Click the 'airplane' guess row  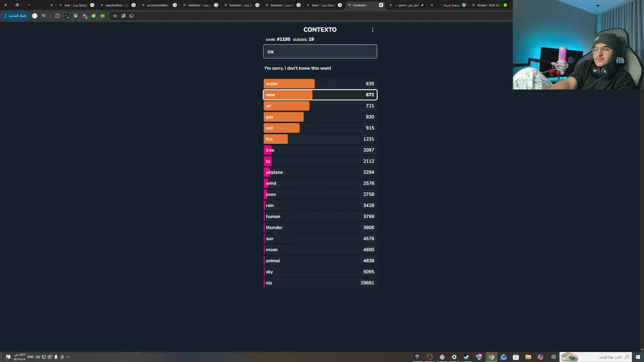pyautogui.click(x=320, y=172)
